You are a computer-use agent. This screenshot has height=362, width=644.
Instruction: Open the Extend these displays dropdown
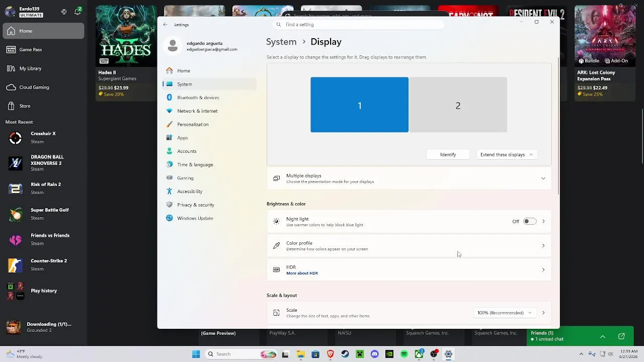(506, 154)
